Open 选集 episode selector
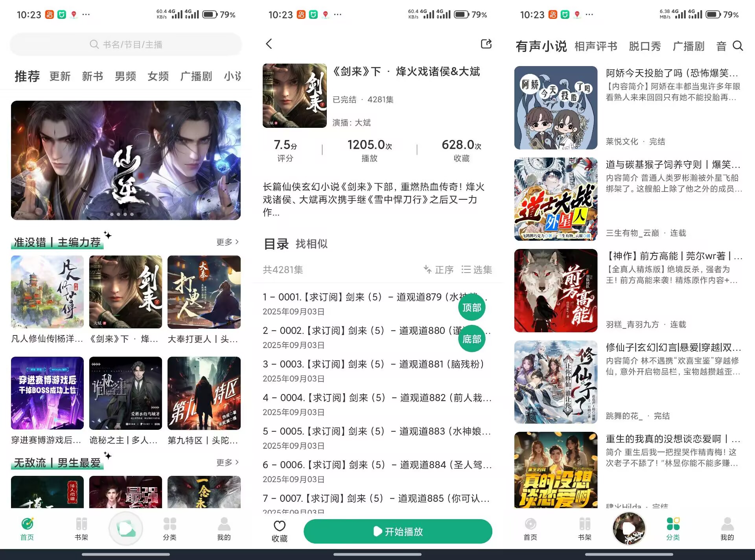The image size is (755, 560). pyautogui.click(x=477, y=270)
